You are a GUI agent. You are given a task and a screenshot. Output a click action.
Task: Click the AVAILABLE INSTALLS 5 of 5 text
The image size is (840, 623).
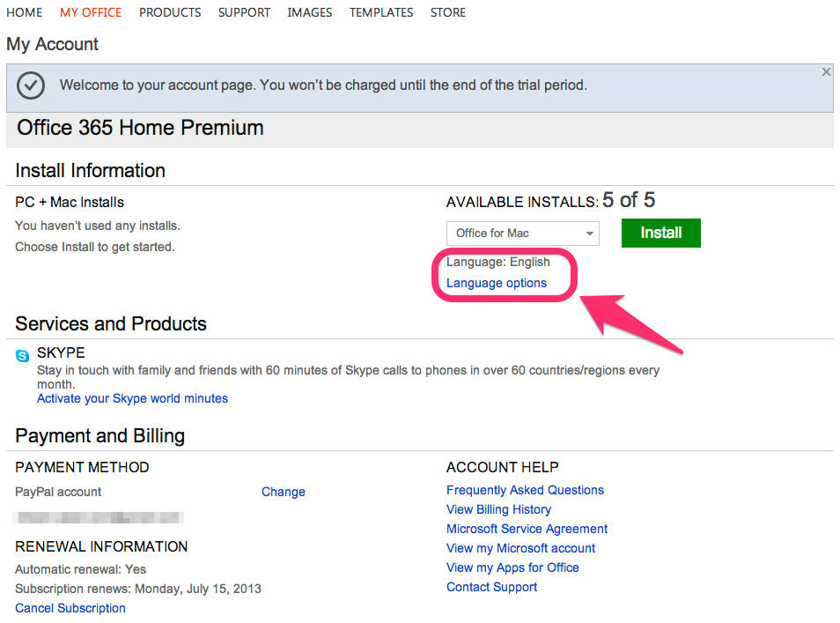pos(550,201)
